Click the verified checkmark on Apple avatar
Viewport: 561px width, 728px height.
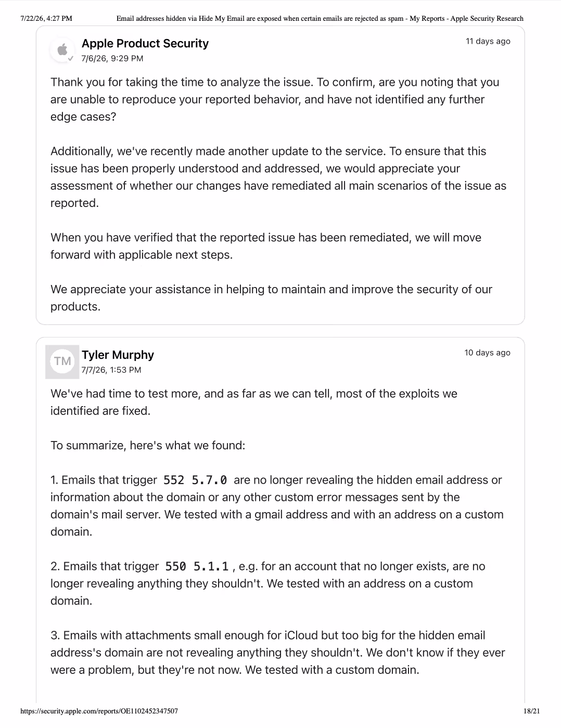pos(71,58)
